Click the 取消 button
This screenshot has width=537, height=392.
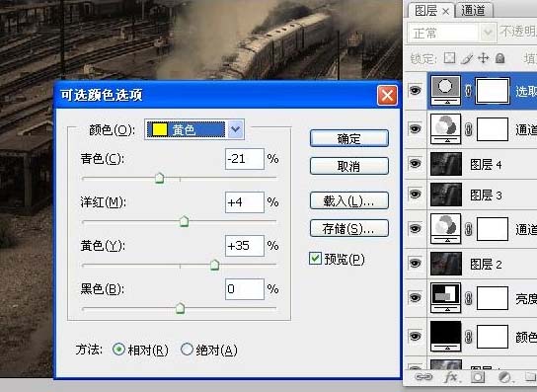[349, 166]
